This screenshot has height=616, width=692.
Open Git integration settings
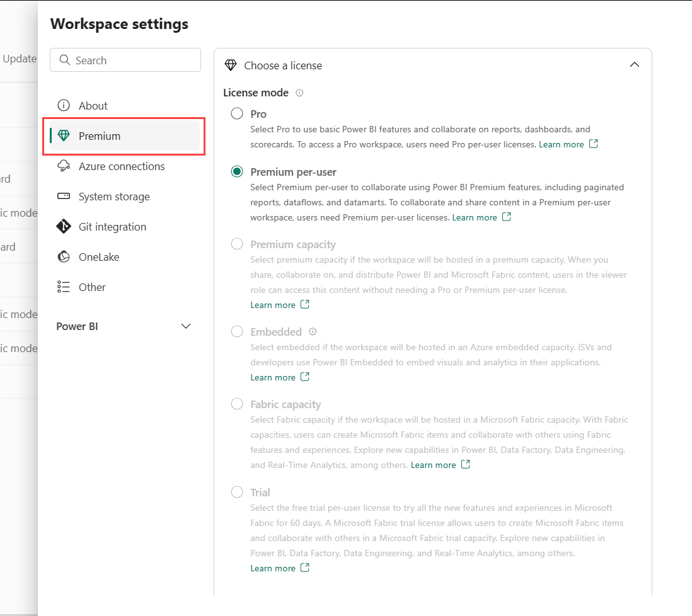pyautogui.click(x=112, y=226)
